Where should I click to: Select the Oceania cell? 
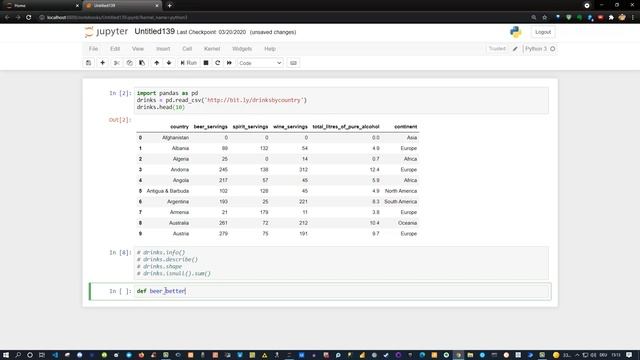[407, 223]
